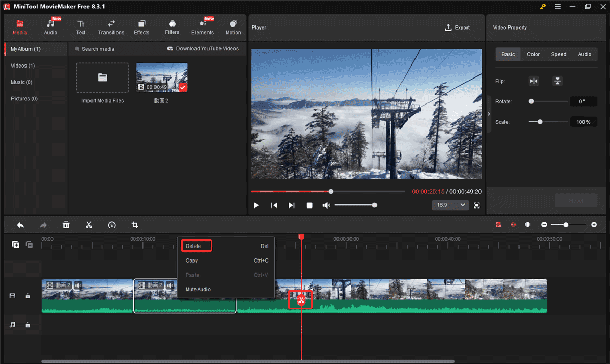Open the Speed control gauge icon

(x=112, y=225)
